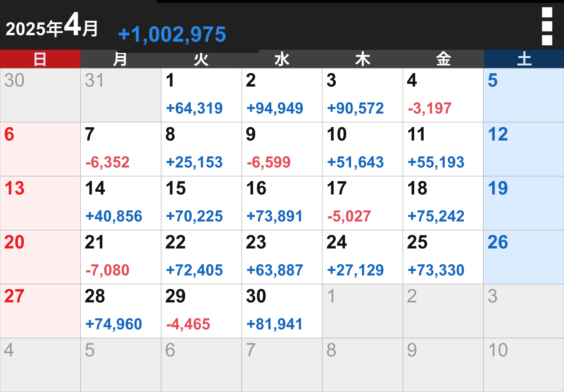
Task: Select April 8 entry +25,153
Action: [201, 149]
